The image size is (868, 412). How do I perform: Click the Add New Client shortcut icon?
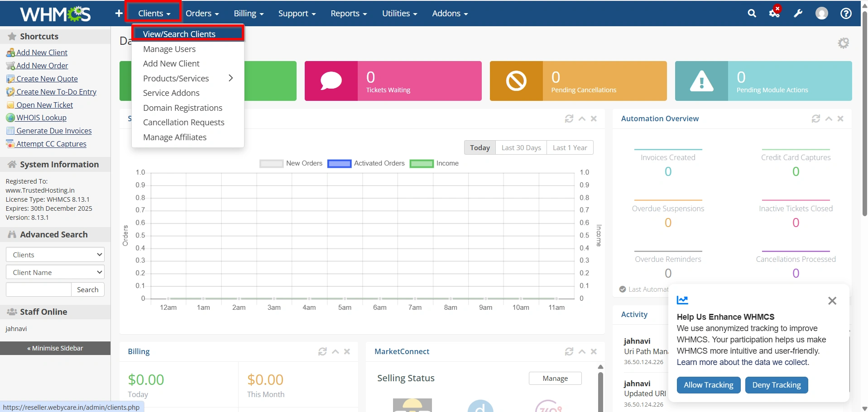(10, 53)
